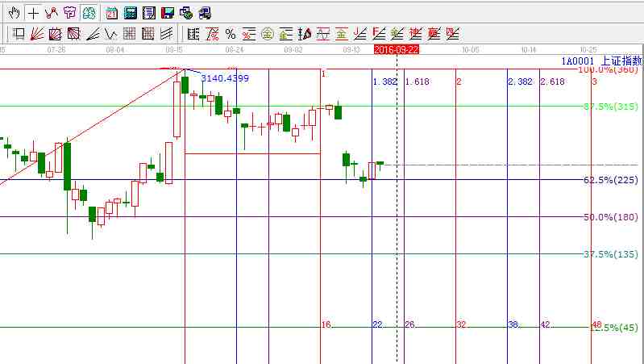Screen dimensions: 644x364
Task: Click the 1A0001 上证指数 title
Action: 602,61
